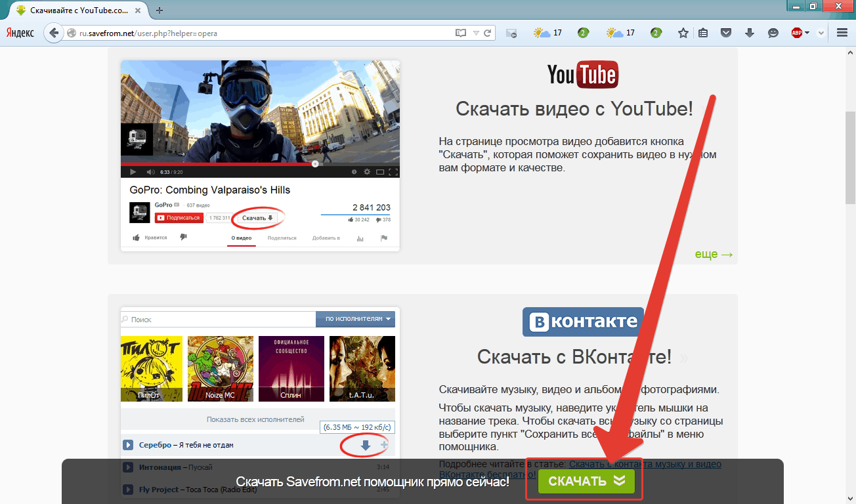
Task: Click the Скачать видео с YouTube! heading
Action: 574,108
